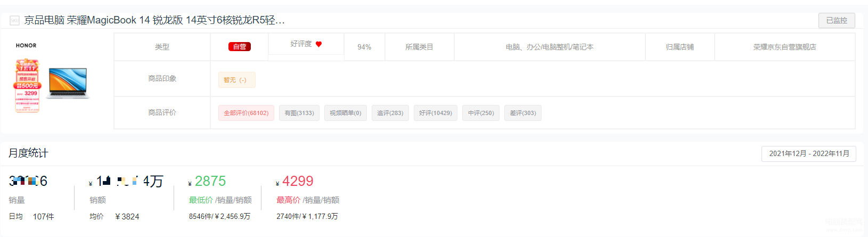Open the laptop product thumbnail
The image size is (868, 237).
click(68, 83)
